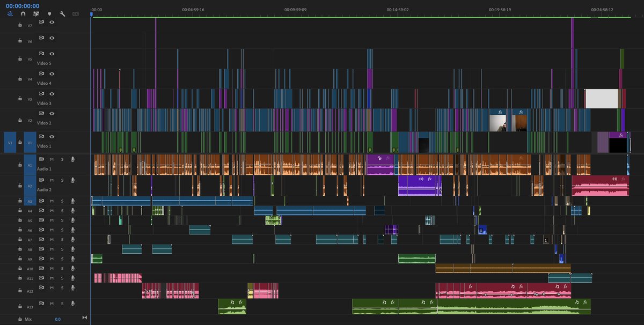Select the white clip on Video 3
The image size is (644, 325).
click(601, 99)
